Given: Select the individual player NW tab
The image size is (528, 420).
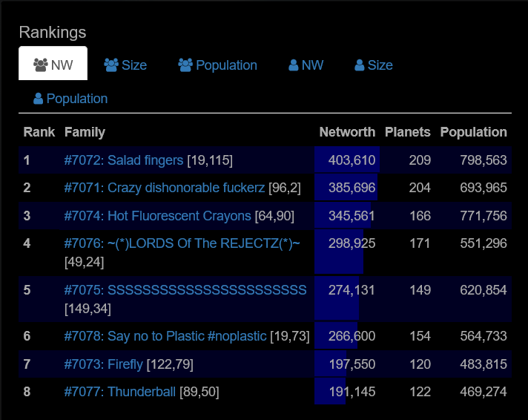Looking at the screenshot, I should pos(311,65).
